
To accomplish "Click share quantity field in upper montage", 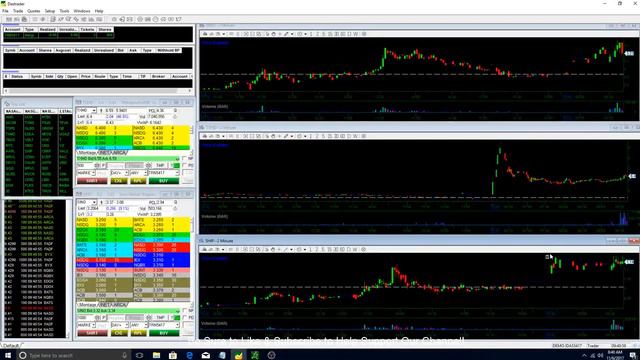I will tap(85, 165).
